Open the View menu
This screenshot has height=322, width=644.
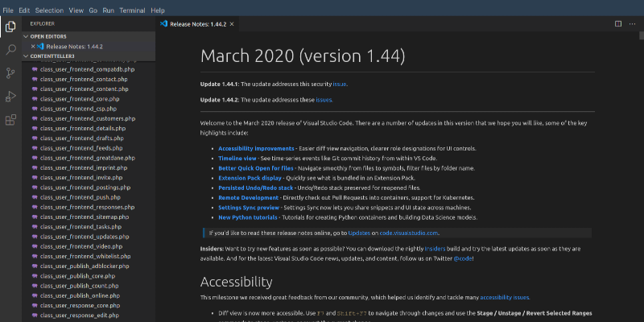(76, 10)
